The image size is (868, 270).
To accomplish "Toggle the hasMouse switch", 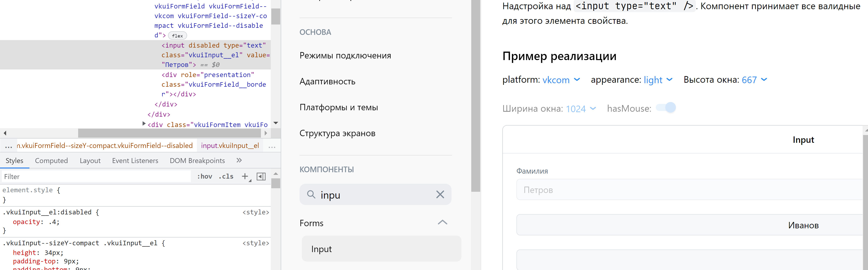I will (x=666, y=108).
